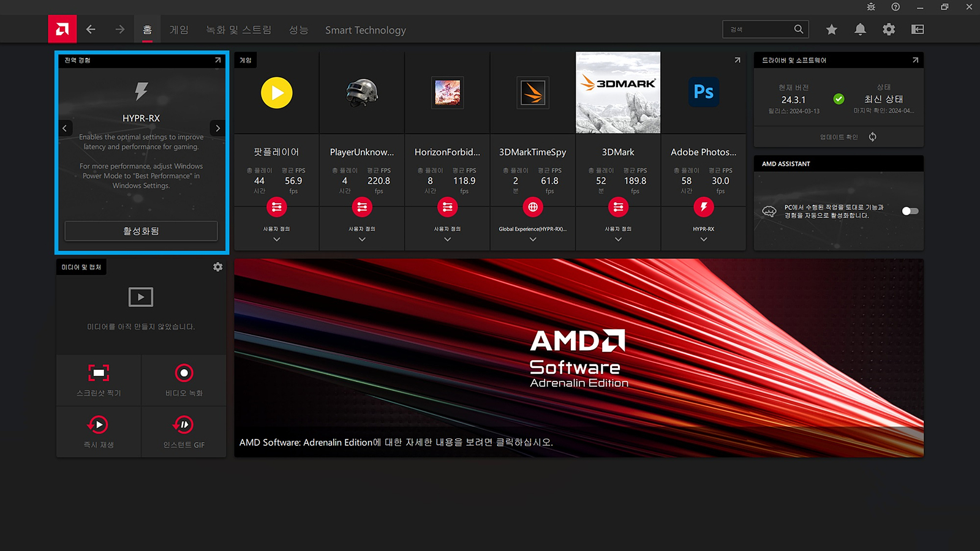The width and height of the screenshot is (980, 551).
Task: Check for driver updates refresh icon
Action: 872,137
